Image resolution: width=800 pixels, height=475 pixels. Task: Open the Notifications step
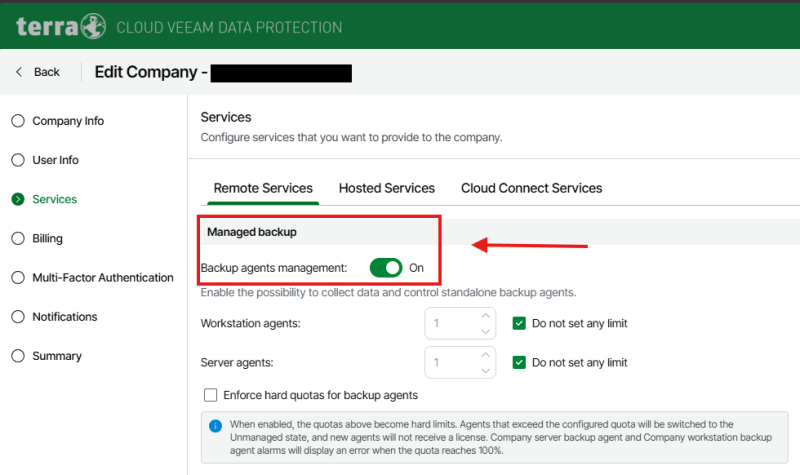tap(54, 317)
